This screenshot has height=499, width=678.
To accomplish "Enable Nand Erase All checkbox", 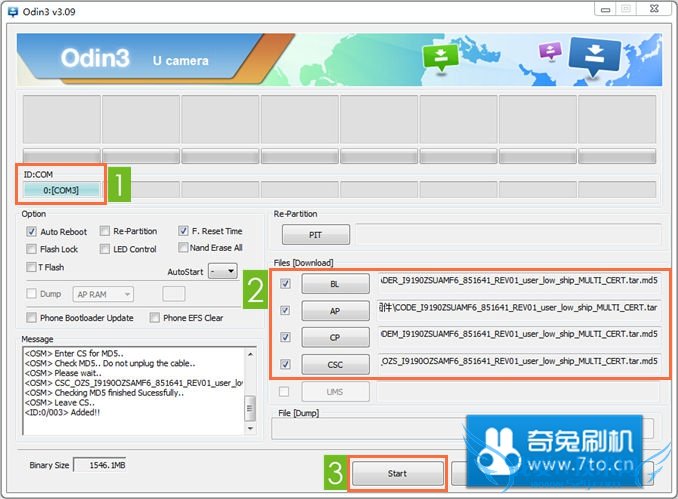I will (183, 247).
